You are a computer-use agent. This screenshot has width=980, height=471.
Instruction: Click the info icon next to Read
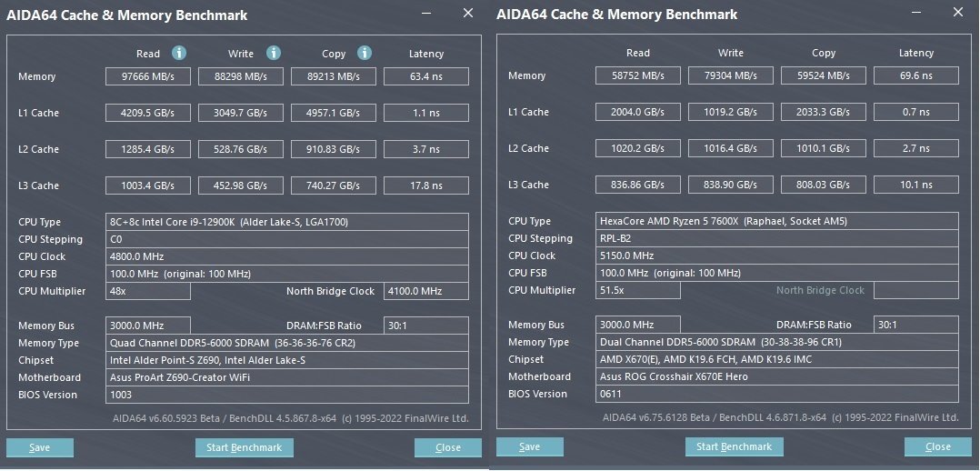[x=179, y=53]
